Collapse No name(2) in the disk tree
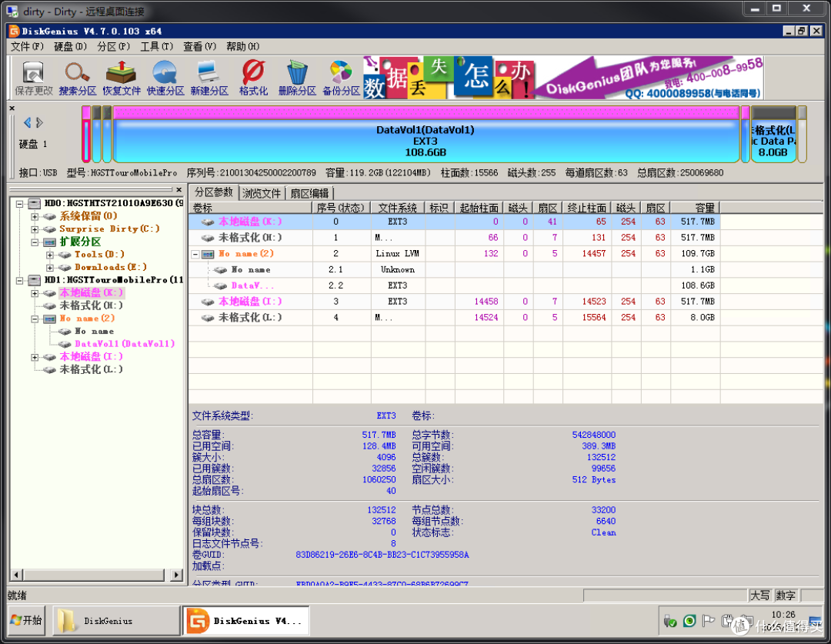Screen dimensions: 831x644 coord(35,319)
